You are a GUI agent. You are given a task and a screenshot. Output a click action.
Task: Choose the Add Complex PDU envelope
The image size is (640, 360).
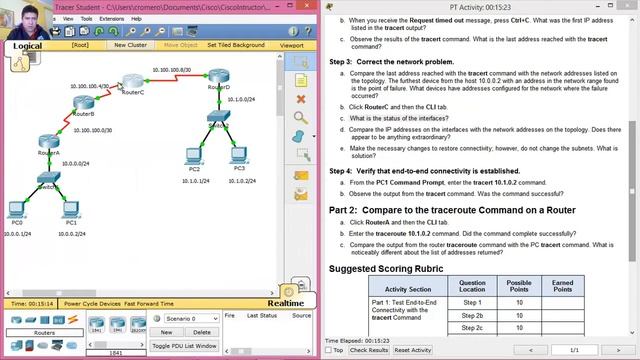click(x=301, y=195)
